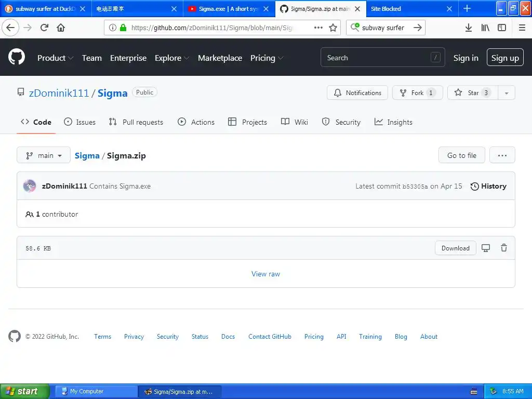
Task: Click the zDominik111 avatar image
Action: (30, 186)
